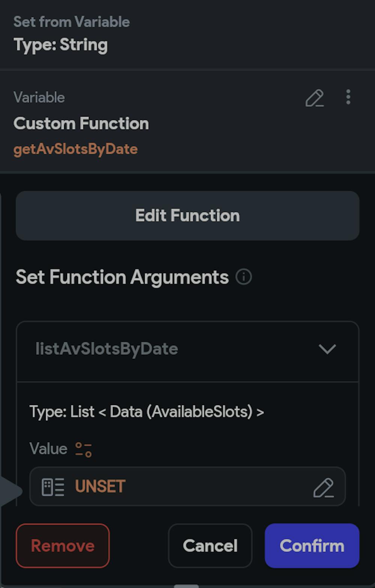Open the three-dot options menu
The width and height of the screenshot is (375, 588).
coord(348,97)
